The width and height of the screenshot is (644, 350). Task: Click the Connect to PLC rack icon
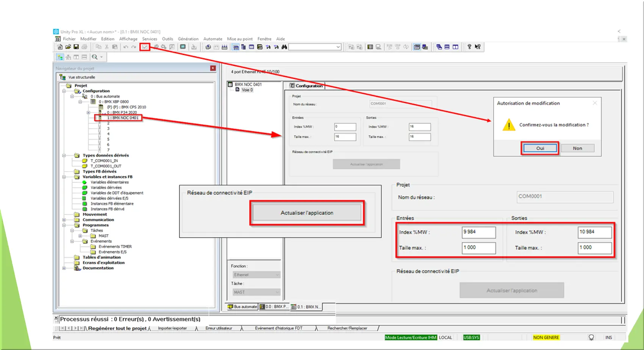(x=370, y=47)
